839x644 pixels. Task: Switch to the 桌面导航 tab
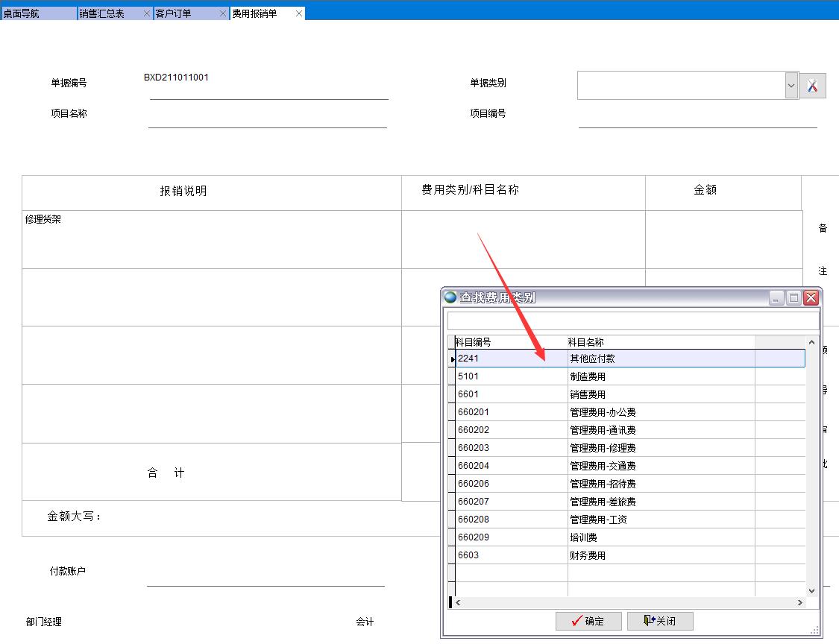[37, 13]
